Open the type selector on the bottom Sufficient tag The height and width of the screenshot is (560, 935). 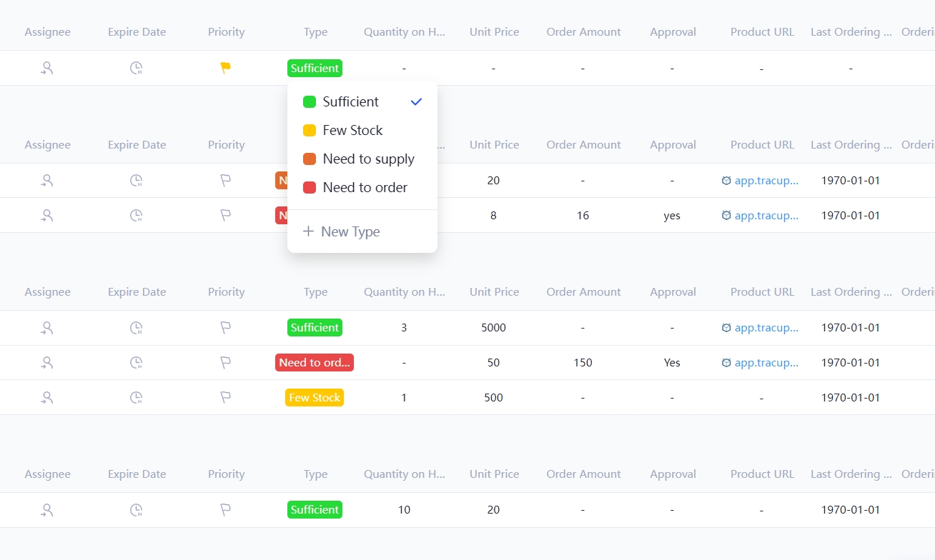click(x=315, y=509)
